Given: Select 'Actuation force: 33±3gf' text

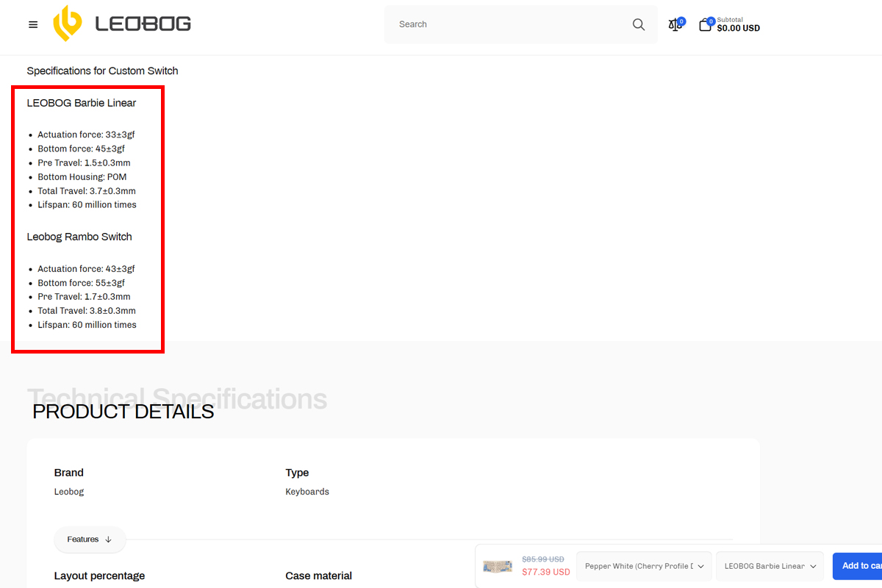Looking at the screenshot, I should tap(86, 135).
